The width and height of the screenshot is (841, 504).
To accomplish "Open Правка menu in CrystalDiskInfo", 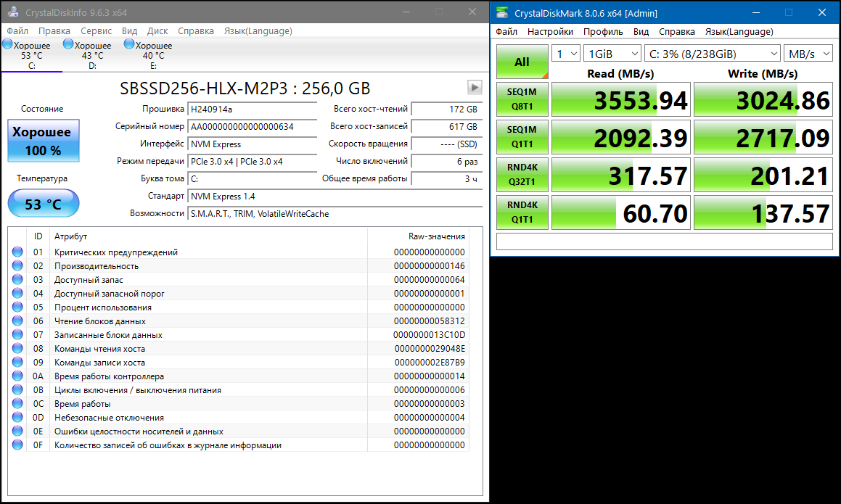I will click(x=54, y=31).
